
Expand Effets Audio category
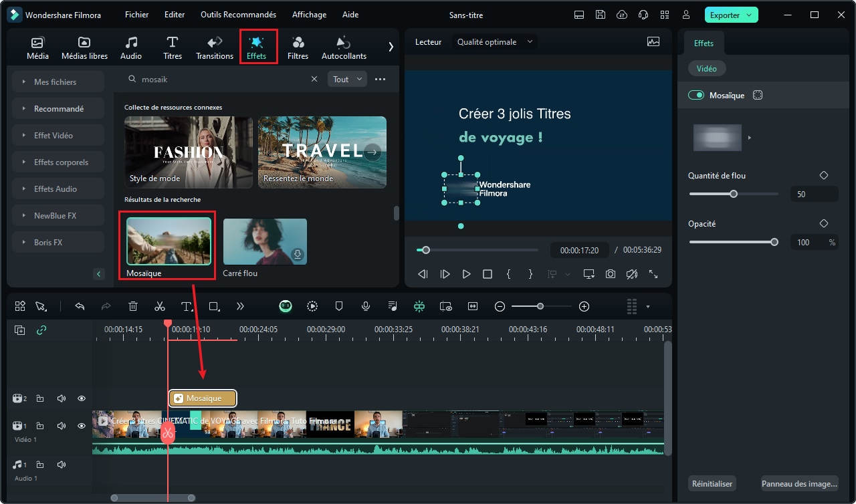(58, 188)
